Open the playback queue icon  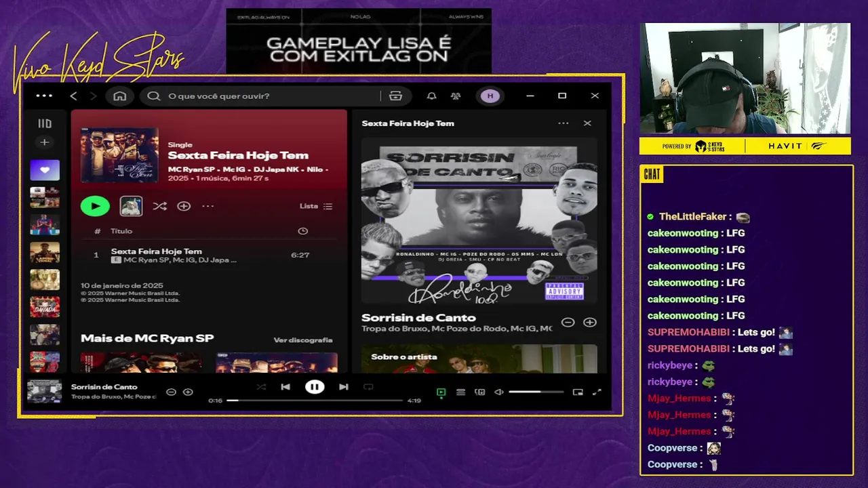(x=460, y=392)
